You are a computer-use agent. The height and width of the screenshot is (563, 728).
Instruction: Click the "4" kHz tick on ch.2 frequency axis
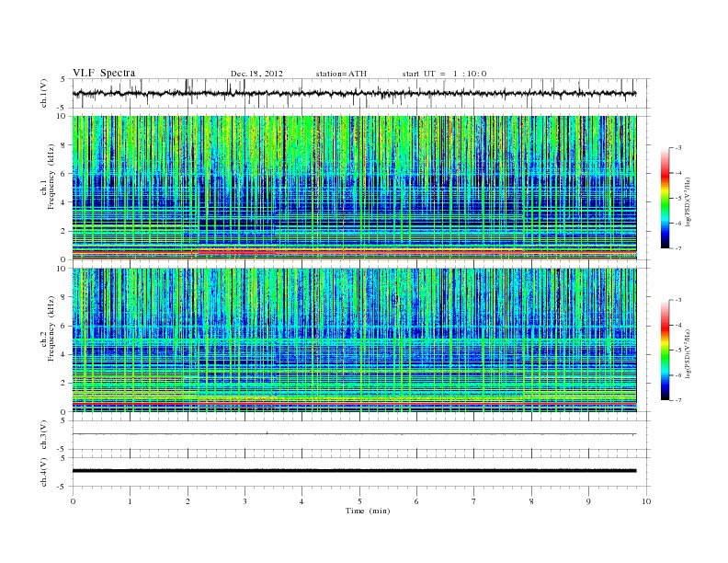[x=63, y=354]
